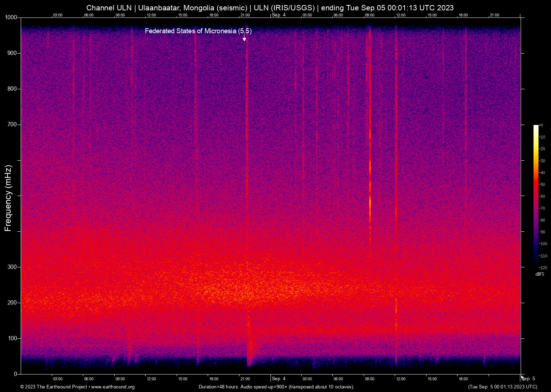The height and width of the screenshot is (392, 551).
Task: Click the -80 value on the color scale
Action: pyautogui.click(x=542, y=220)
